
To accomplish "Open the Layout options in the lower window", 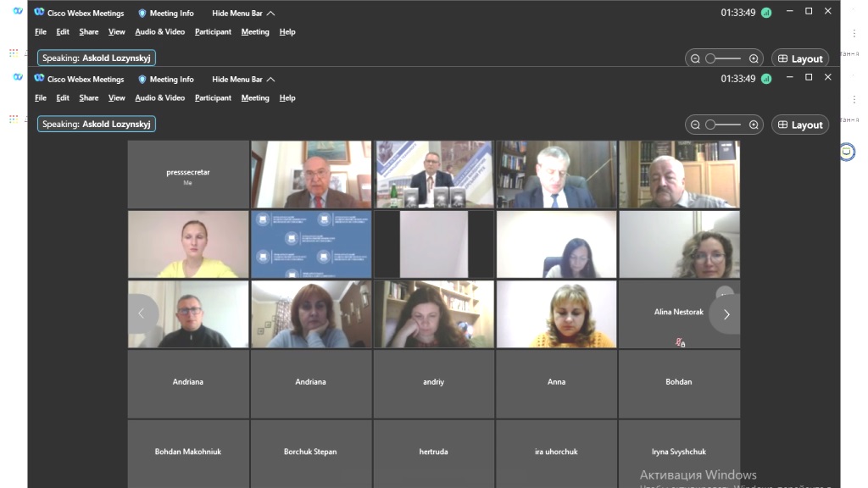I will click(799, 125).
